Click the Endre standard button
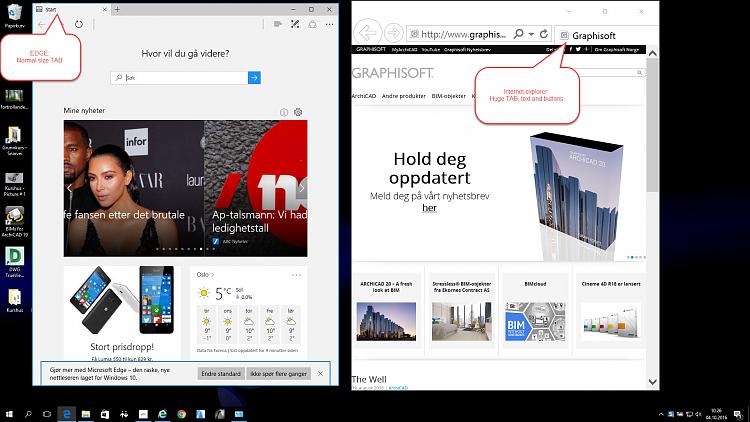Image resolution: width=750 pixels, height=422 pixels. (221, 374)
